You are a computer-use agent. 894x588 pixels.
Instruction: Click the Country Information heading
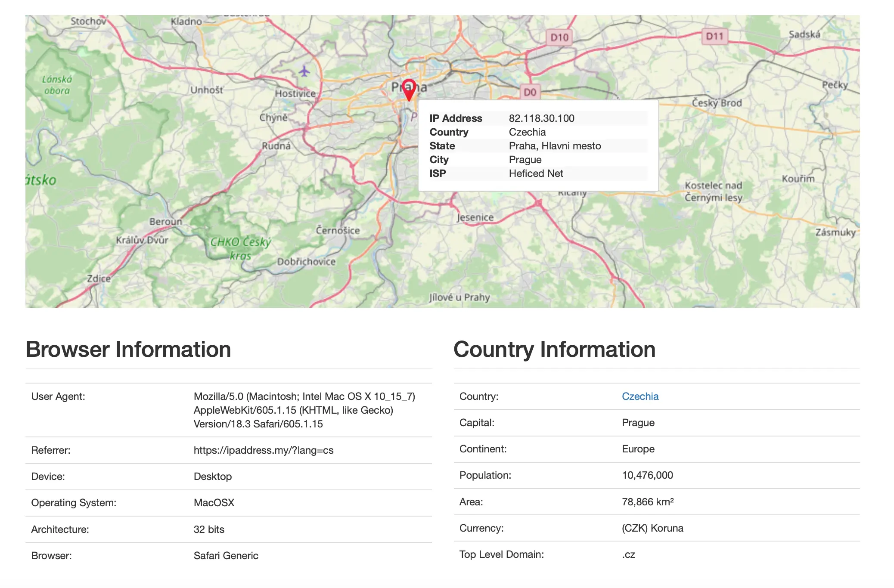(x=554, y=349)
